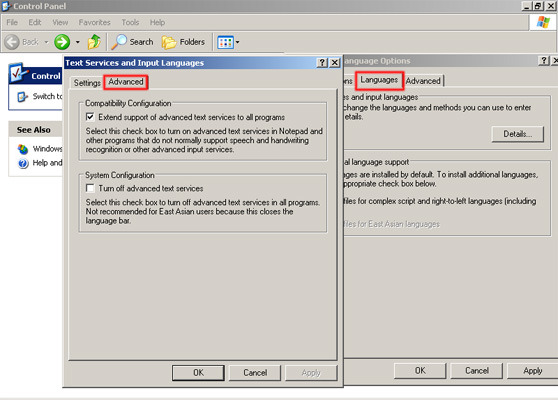Click the Back arrow icon in toolbar
The height and width of the screenshot is (400, 558).
[12, 42]
